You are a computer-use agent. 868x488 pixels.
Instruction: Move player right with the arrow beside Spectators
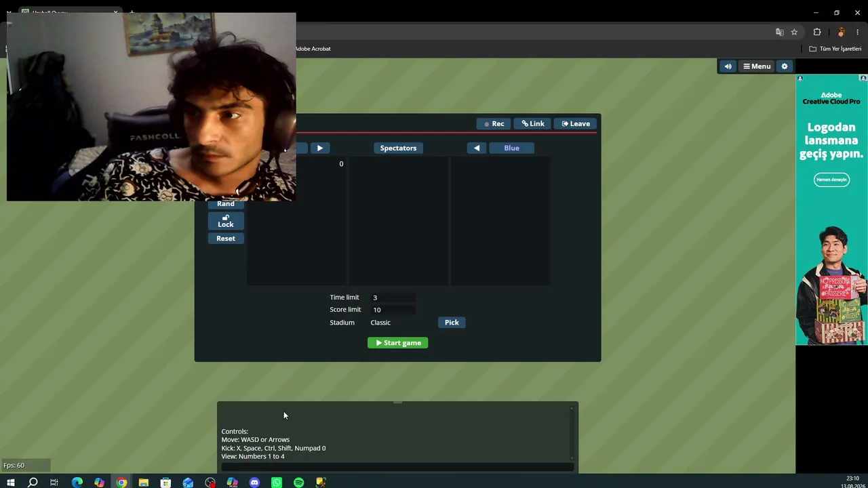(320, 148)
